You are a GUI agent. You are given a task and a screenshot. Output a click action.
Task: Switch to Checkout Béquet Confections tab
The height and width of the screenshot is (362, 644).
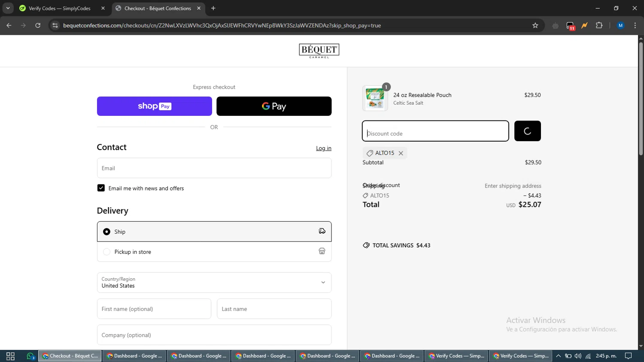pos(158,8)
